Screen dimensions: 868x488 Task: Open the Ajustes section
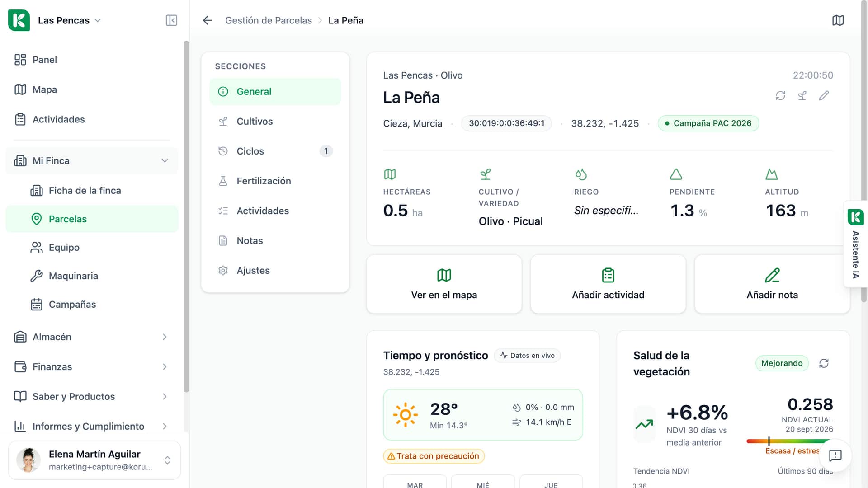pyautogui.click(x=275, y=271)
